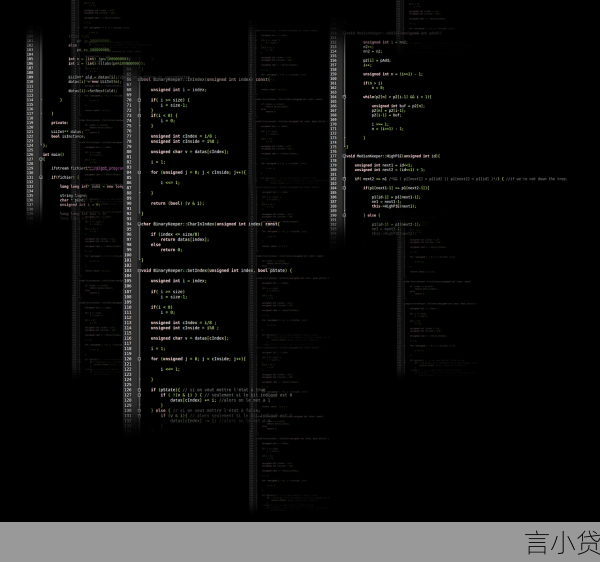Click 'unsigned char v = datas[cIndex];' on line 80
This screenshot has width=600, height=562.
pos(190,151)
